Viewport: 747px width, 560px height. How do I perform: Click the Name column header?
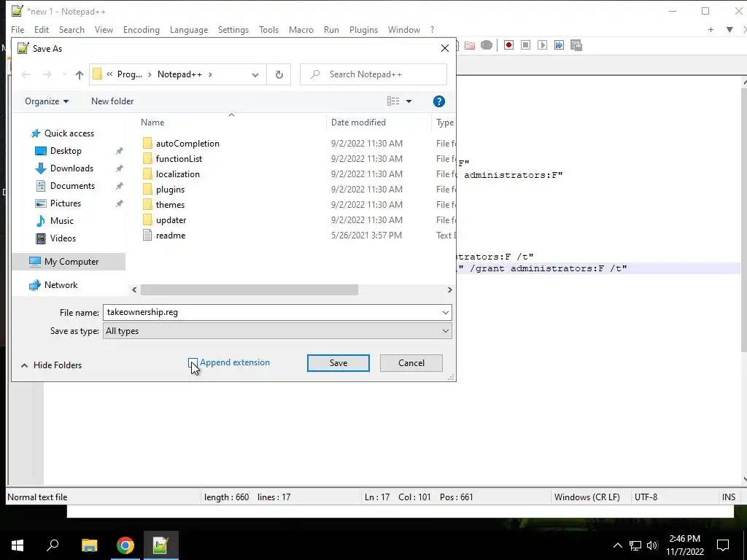pyautogui.click(x=152, y=122)
